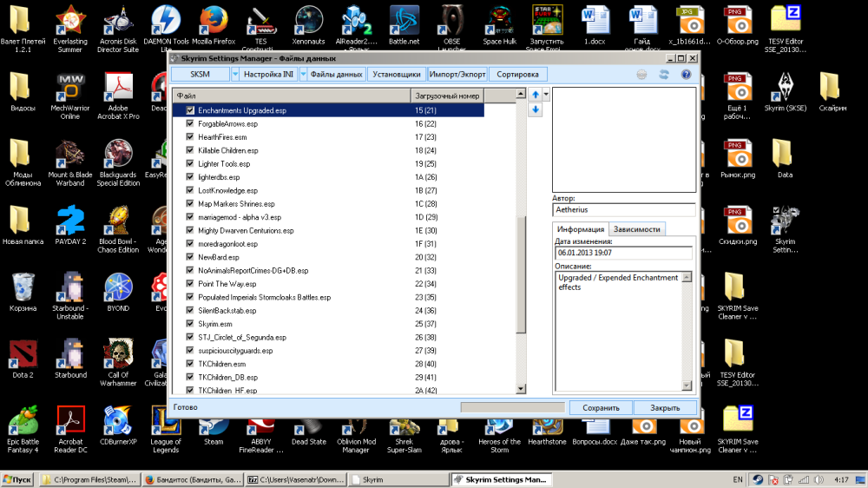The width and height of the screenshot is (868, 488).
Task: Click the Дата изменения date field
Action: [x=623, y=253]
